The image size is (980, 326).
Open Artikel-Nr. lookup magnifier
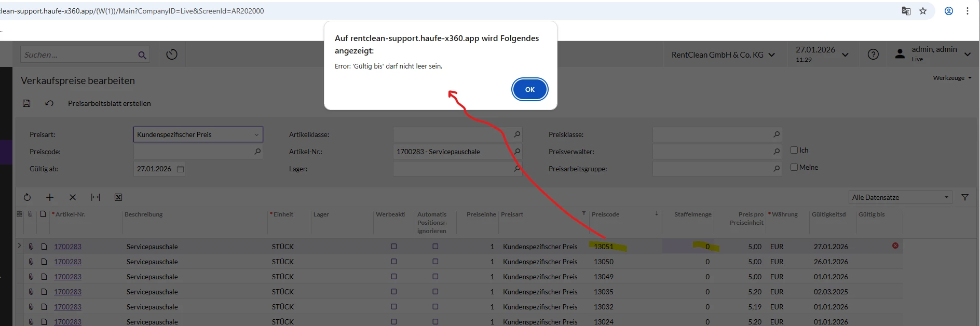(x=517, y=152)
